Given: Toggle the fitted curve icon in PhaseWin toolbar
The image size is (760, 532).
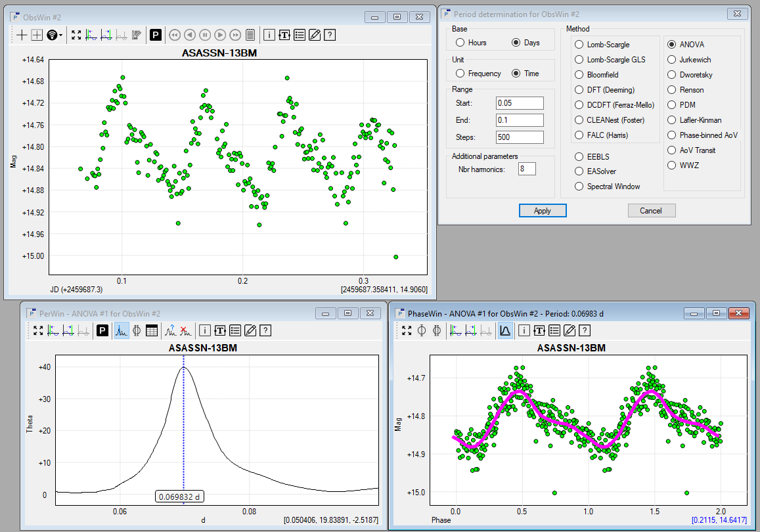Looking at the screenshot, I should pos(504,330).
